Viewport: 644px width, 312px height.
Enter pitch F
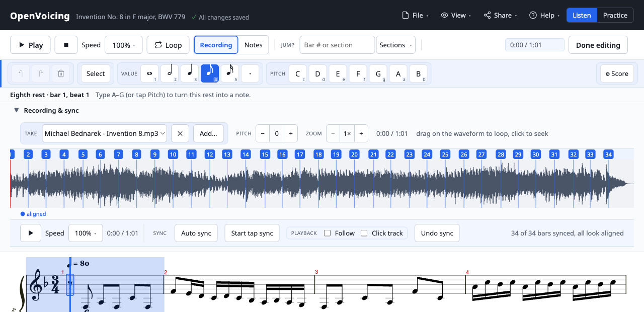click(x=358, y=73)
